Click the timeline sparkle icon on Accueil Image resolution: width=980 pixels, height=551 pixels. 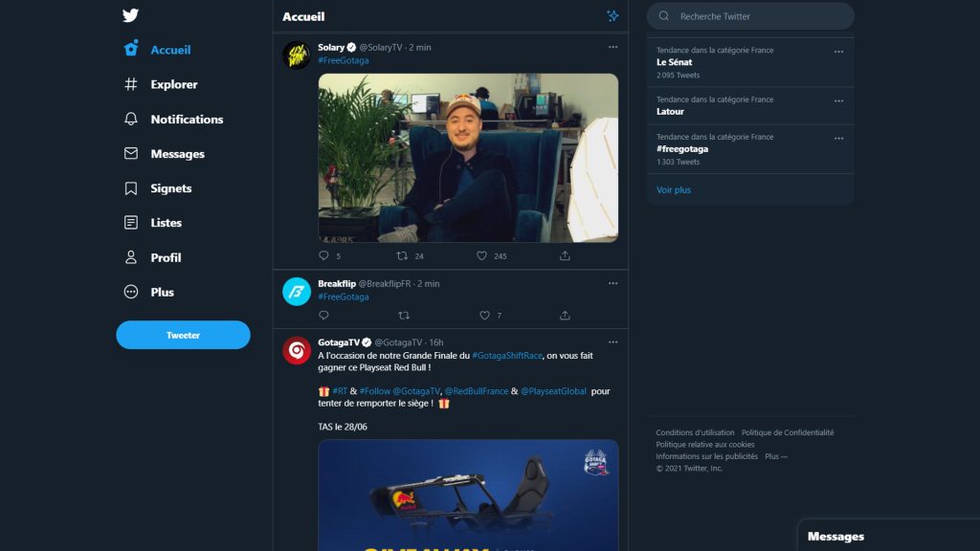click(x=611, y=16)
